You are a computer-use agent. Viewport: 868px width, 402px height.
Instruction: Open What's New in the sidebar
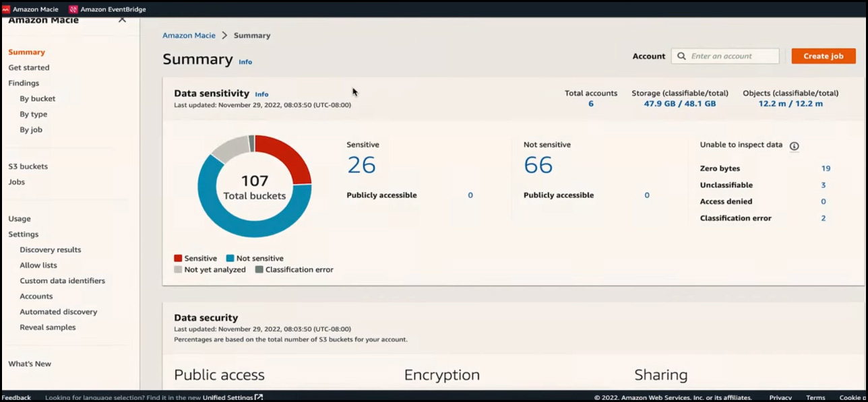(30, 364)
